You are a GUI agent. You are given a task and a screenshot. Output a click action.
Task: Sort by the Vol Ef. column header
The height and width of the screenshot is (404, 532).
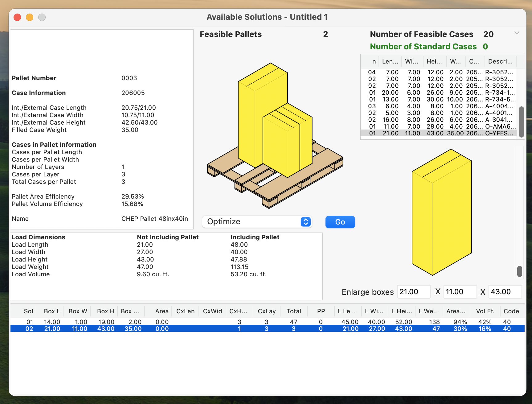click(485, 311)
